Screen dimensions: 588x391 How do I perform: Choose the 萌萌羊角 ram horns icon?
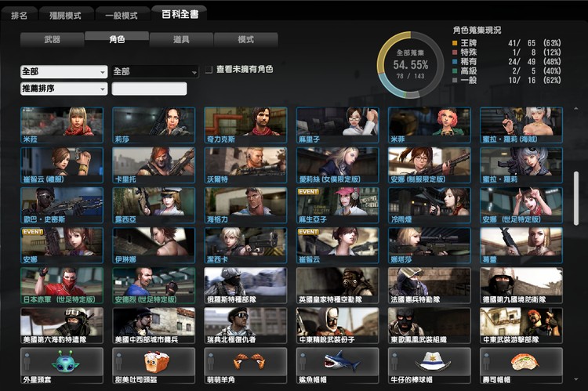[x=245, y=362]
